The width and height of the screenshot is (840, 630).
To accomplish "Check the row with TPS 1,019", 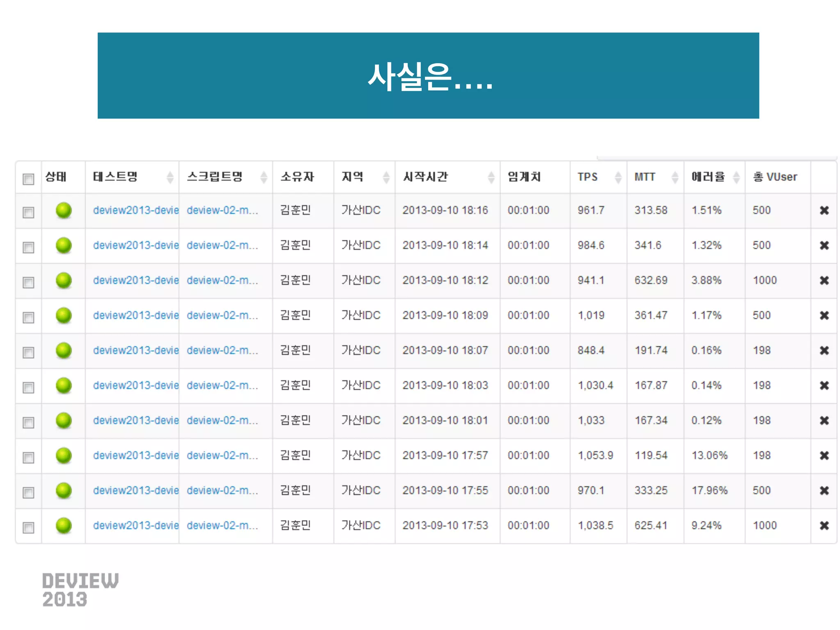I will tap(28, 317).
